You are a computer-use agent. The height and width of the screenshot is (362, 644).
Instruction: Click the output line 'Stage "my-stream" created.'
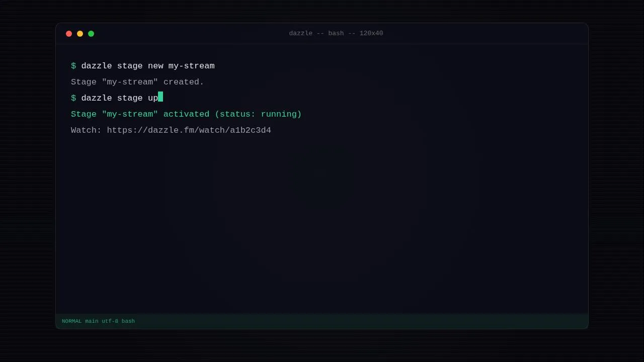(137, 82)
